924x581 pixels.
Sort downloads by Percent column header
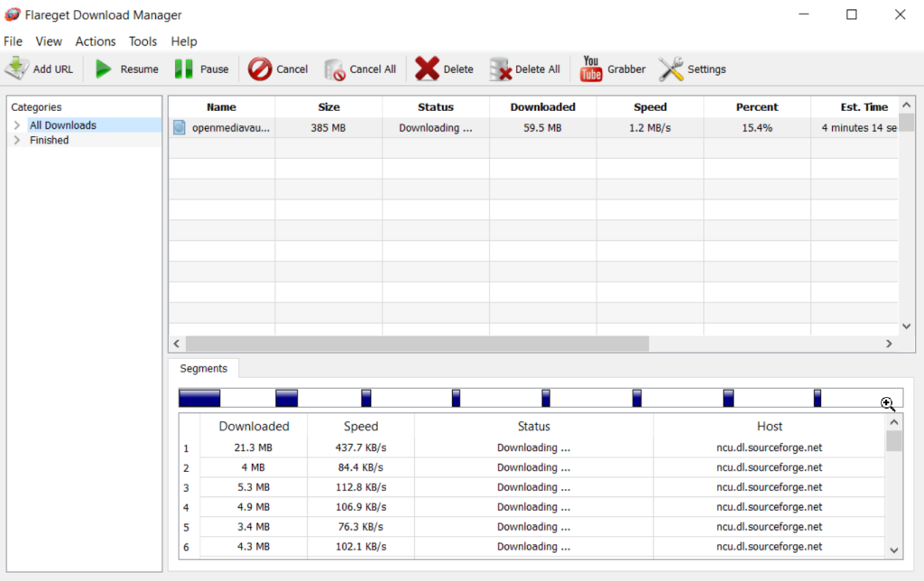pos(757,106)
